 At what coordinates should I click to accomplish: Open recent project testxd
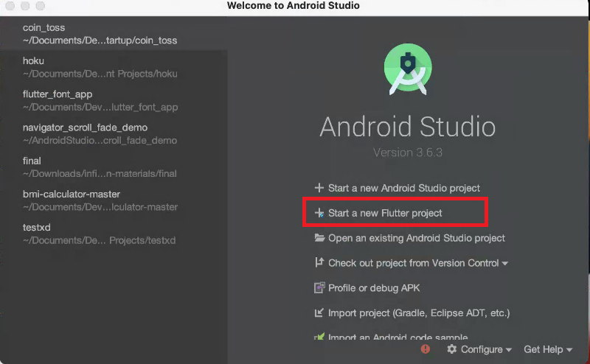coord(114,234)
